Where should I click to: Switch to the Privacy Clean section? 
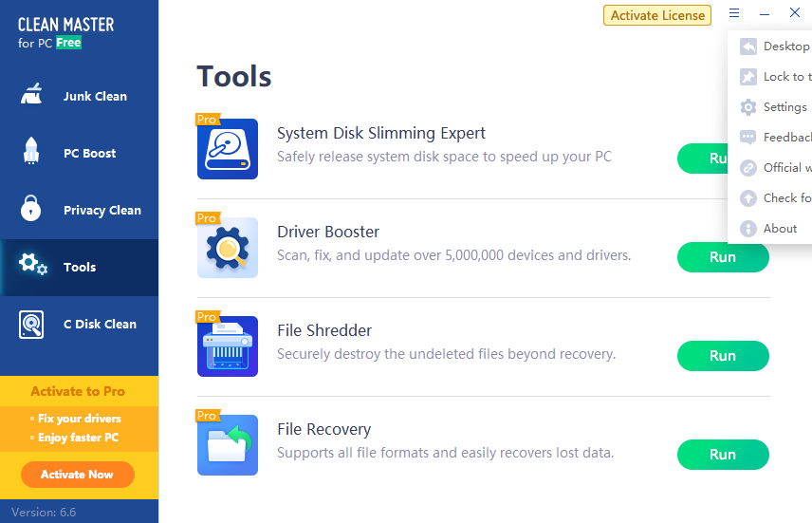pos(80,211)
